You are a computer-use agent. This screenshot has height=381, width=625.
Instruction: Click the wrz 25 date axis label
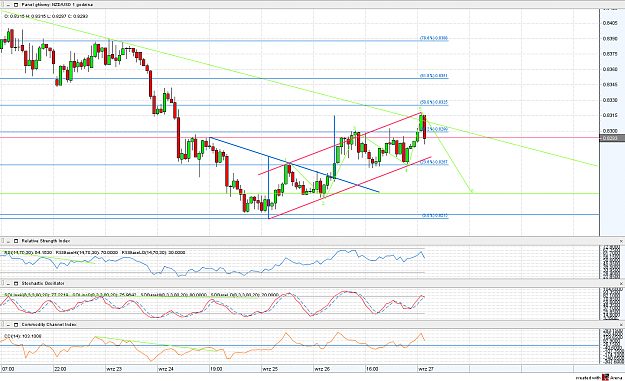pyautogui.click(x=270, y=369)
